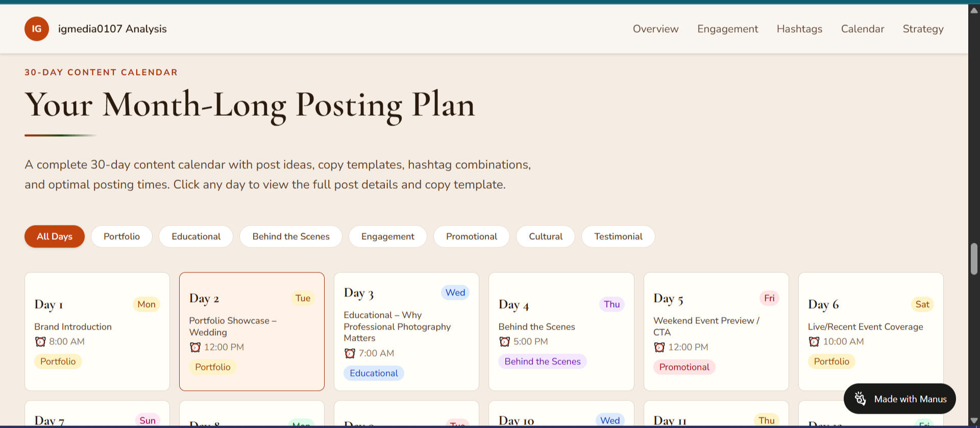Click the alarm clock icon on Day 5

659,347
